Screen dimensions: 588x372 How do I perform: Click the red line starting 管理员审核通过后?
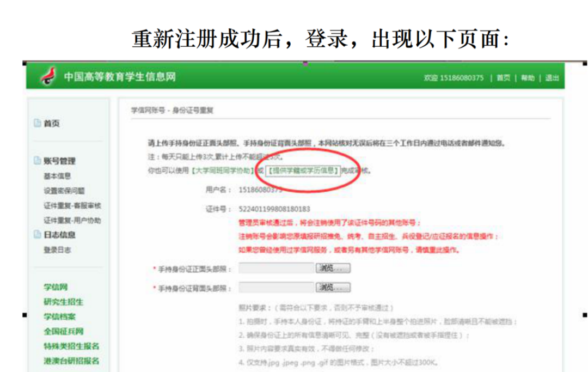(x=329, y=223)
